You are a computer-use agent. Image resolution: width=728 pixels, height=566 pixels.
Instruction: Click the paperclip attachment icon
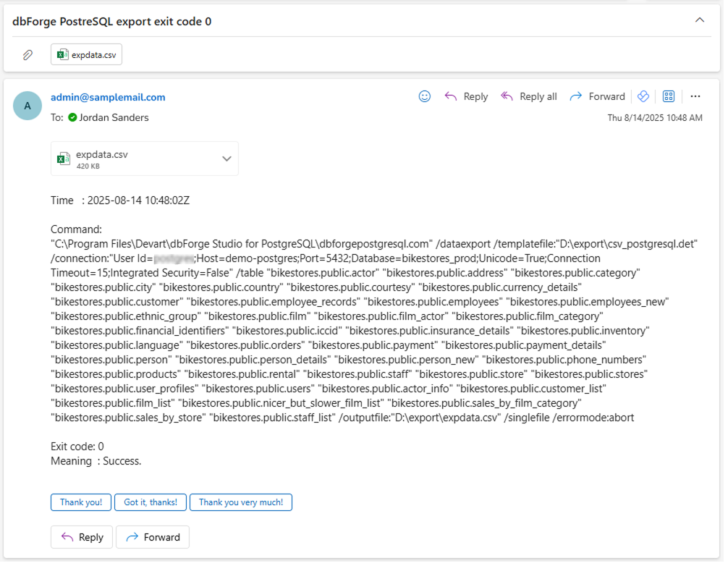pyautogui.click(x=27, y=54)
